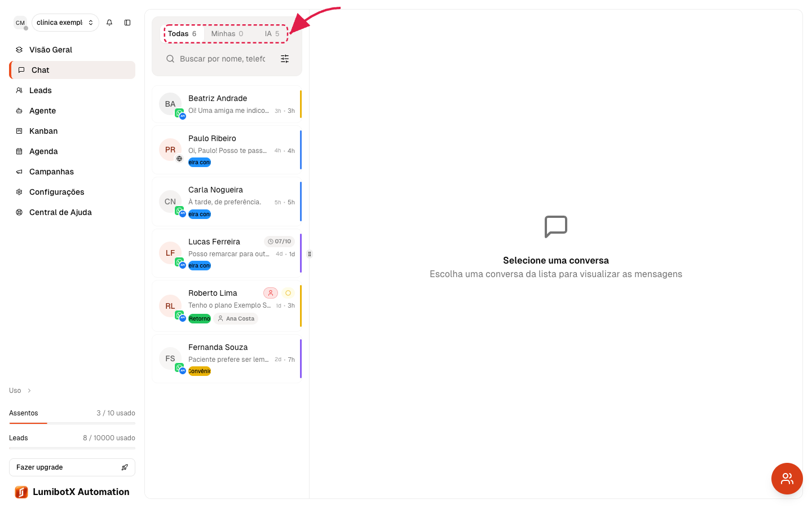Click the yellow circle icon on Roberto Lima

pyautogui.click(x=288, y=293)
